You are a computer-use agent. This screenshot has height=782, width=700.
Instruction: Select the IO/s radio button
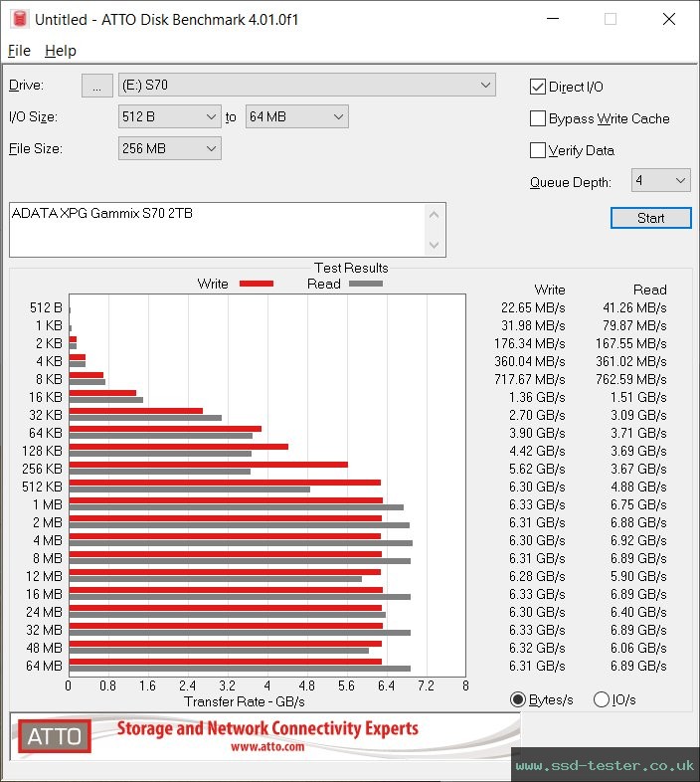coord(602,699)
